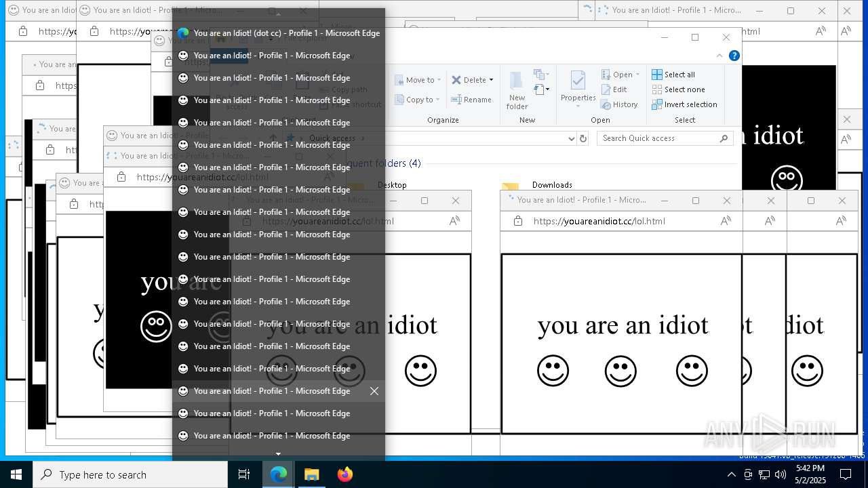Image resolution: width=868 pixels, height=488 pixels.
Task: Collapse the File Explorer ribbon with chevron
Action: point(719,56)
